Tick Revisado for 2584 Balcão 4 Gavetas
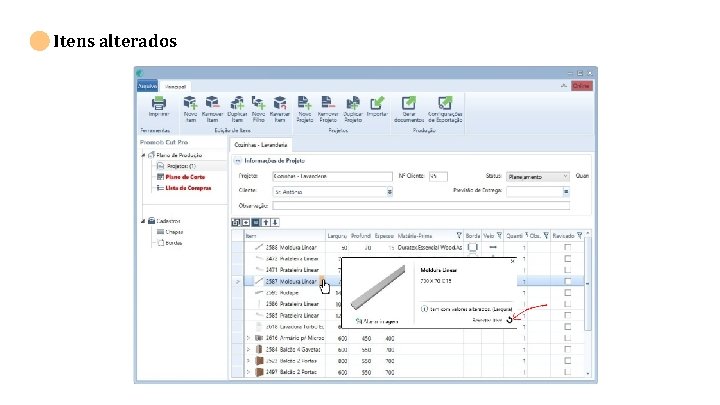Viewport: 720px width, 405px height. coord(568,349)
